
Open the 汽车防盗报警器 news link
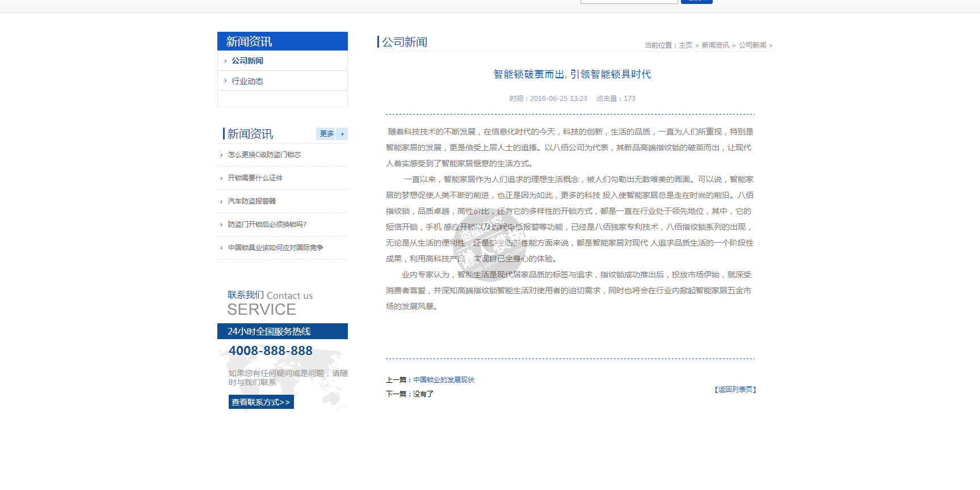pos(252,201)
